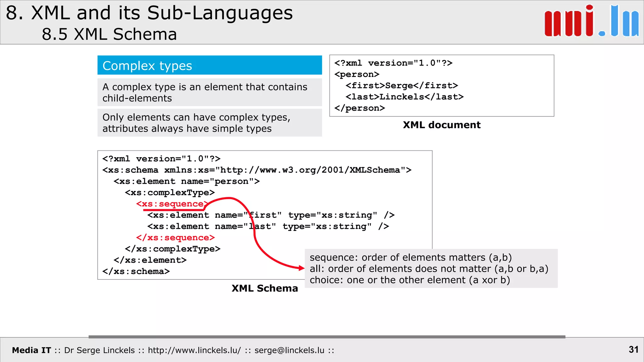This screenshot has width=644, height=362.
Task: Open the http://www.linckels.lu/ link in footer
Action: click(194, 350)
